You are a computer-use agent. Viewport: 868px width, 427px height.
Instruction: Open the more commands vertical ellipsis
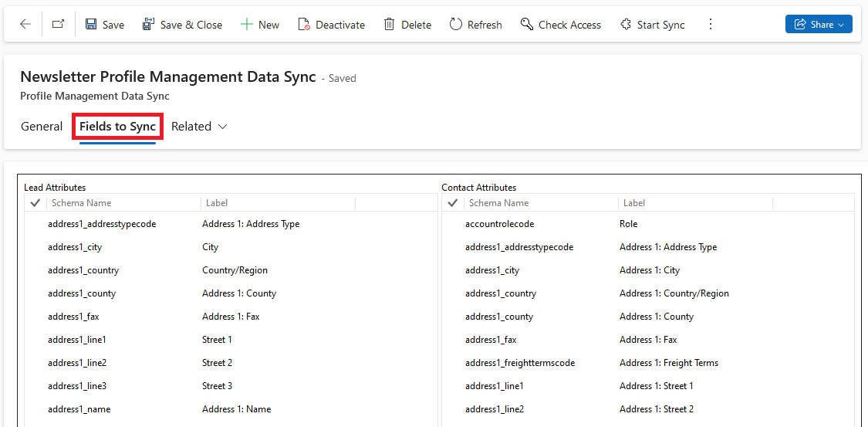pos(711,25)
